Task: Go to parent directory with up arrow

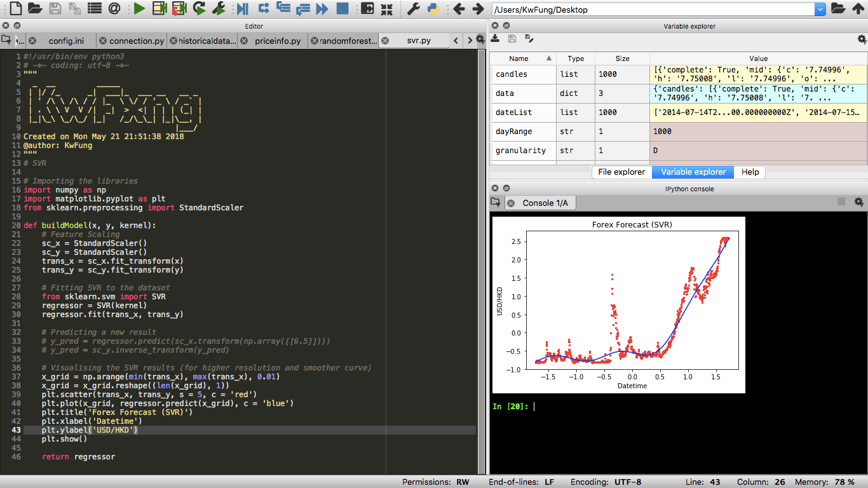Action: click(858, 9)
